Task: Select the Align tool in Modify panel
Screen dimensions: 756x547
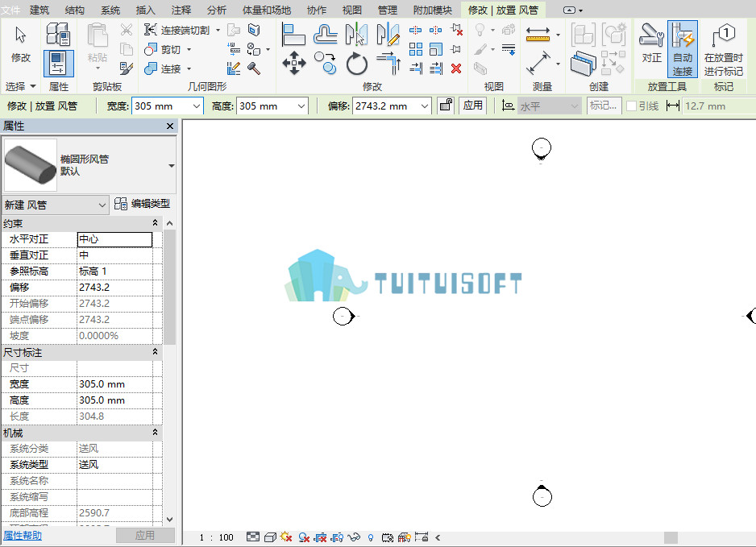Action: click(x=293, y=34)
